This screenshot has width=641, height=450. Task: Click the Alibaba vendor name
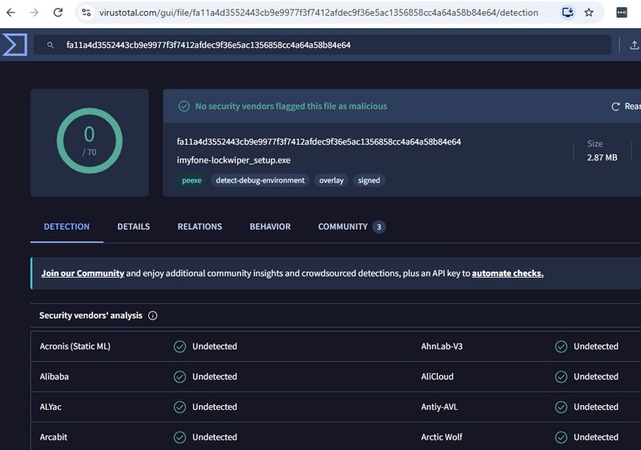pyautogui.click(x=54, y=377)
